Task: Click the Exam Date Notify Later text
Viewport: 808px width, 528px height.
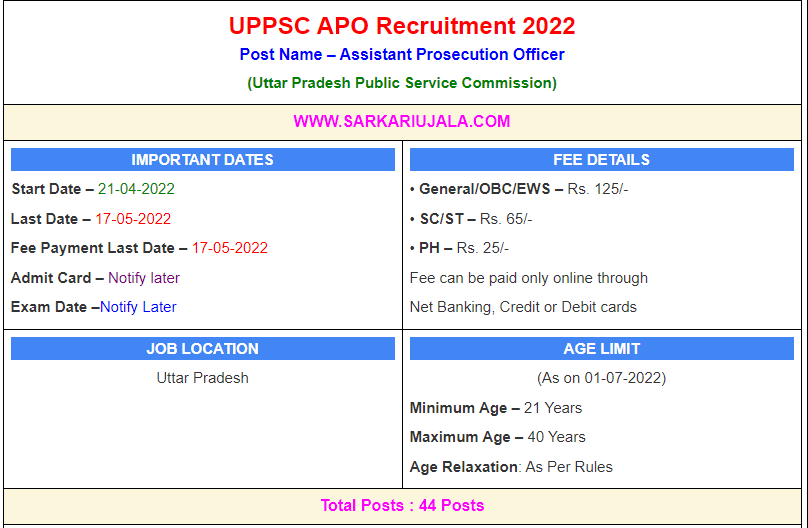Action: point(138,307)
